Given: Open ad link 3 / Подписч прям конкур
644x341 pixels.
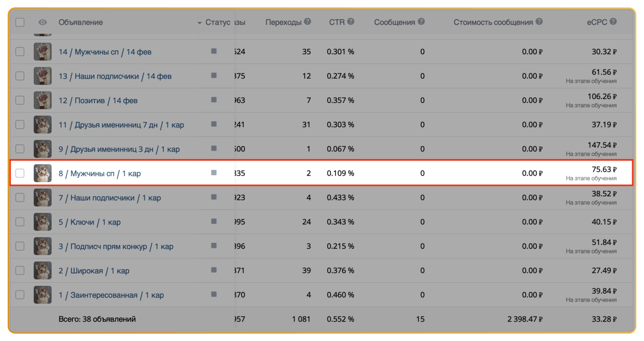Looking at the screenshot, I should pyautogui.click(x=116, y=246).
